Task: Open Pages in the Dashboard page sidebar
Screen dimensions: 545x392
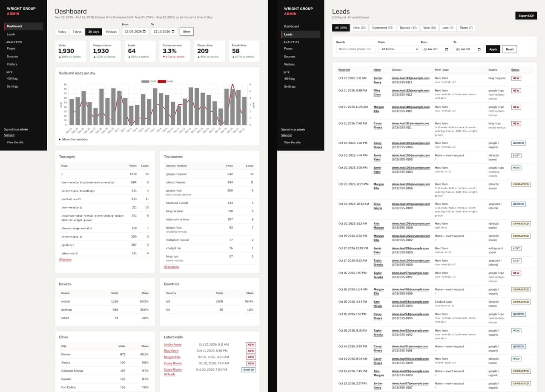Action: tap(23, 49)
